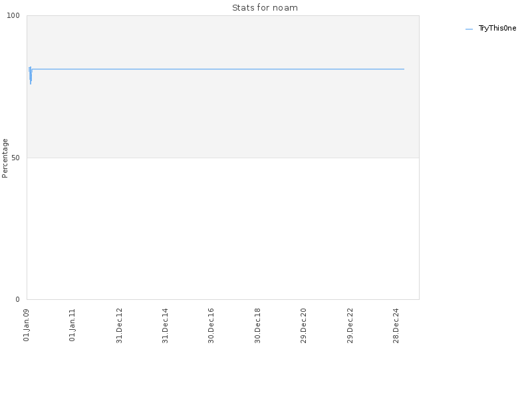Viewport: 532px width, 399px height.
Task: Select the 01.Jan.09 date label
Action: (27, 325)
